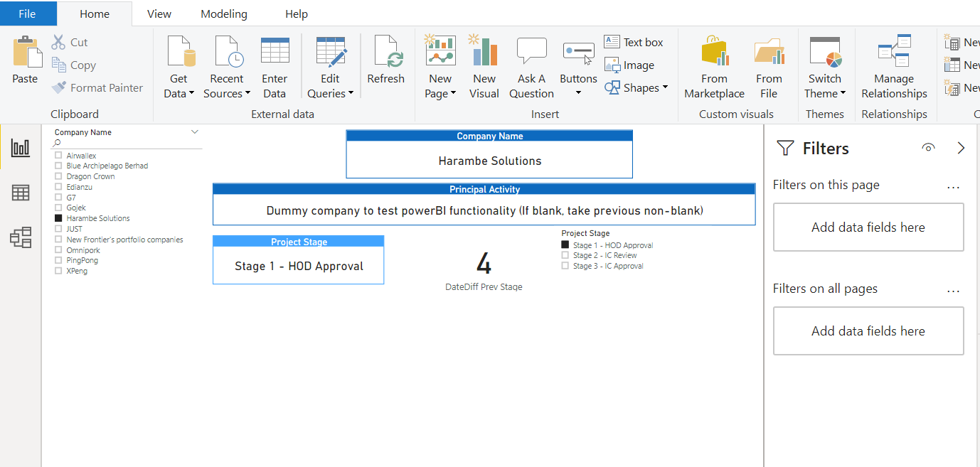Open the Buttons insert menu
980x467 pixels.
click(x=578, y=68)
